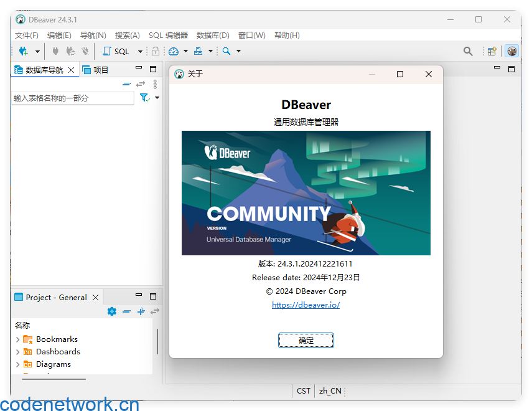Screen dimensions: 532x411
Task: Click the quick access search magnifier
Action: click(x=468, y=51)
